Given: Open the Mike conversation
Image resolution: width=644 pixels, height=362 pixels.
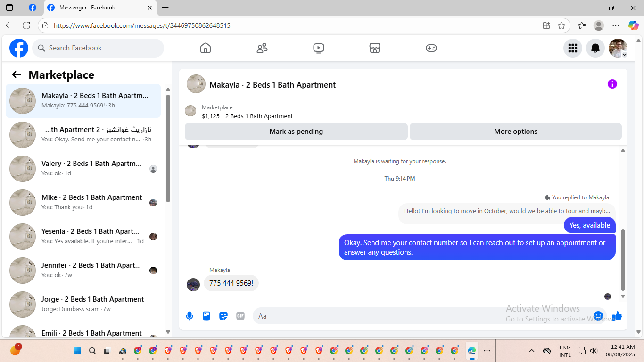Looking at the screenshot, I should tap(83, 203).
